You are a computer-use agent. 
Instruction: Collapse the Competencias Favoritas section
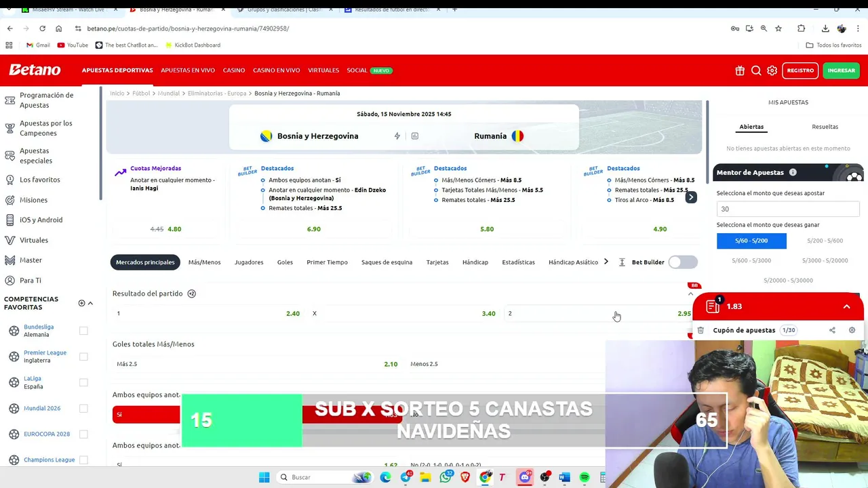(x=90, y=303)
